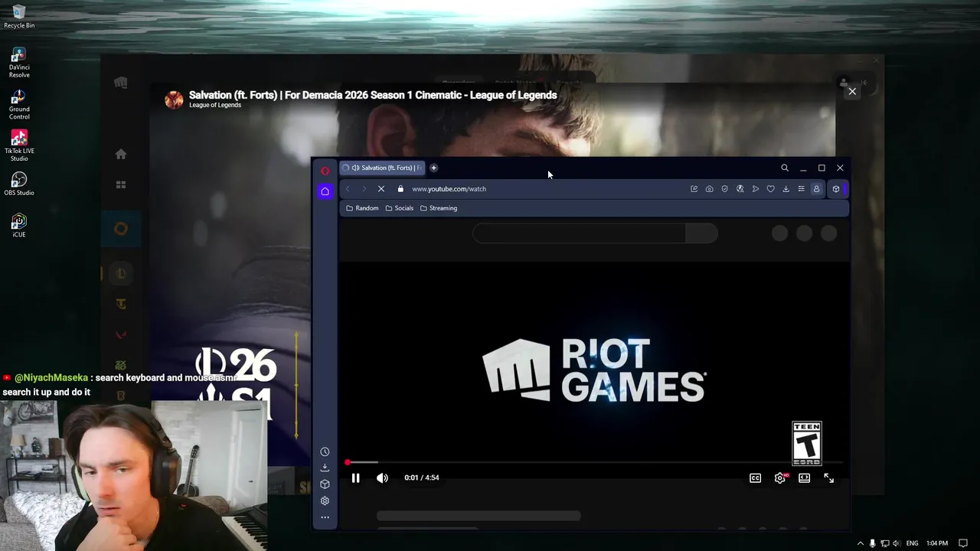Go back with the browser back arrow
The height and width of the screenshot is (551, 980).
coord(348,189)
